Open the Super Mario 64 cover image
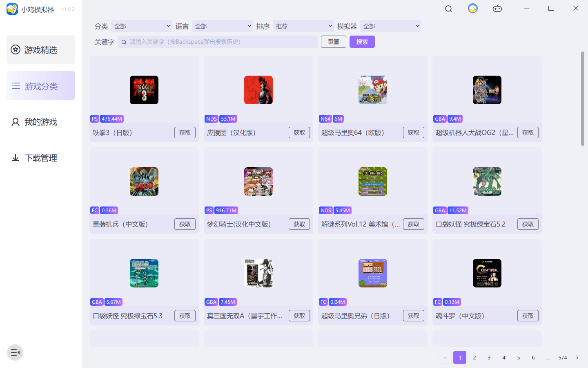 point(373,90)
